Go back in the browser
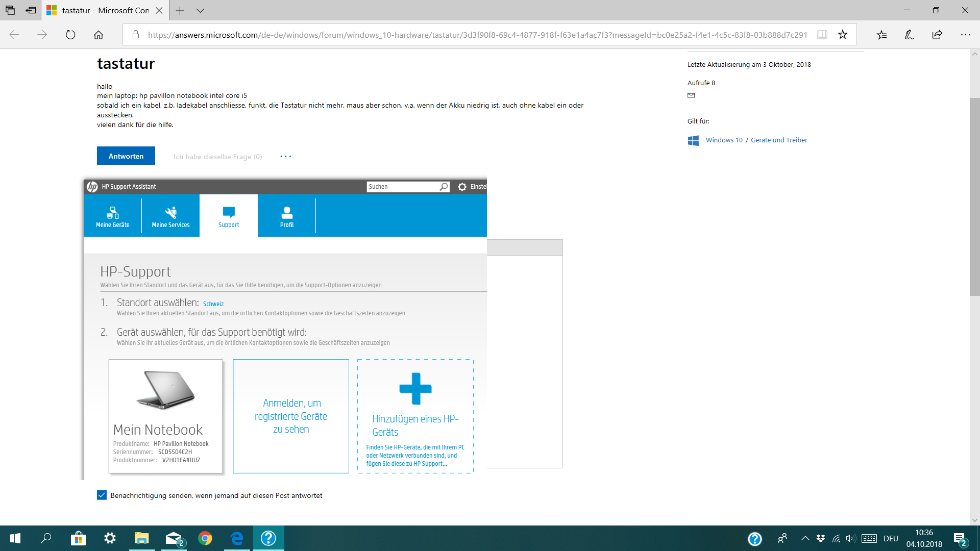The image size is (980, 551). pyautogui.click(x=14, y=35)
